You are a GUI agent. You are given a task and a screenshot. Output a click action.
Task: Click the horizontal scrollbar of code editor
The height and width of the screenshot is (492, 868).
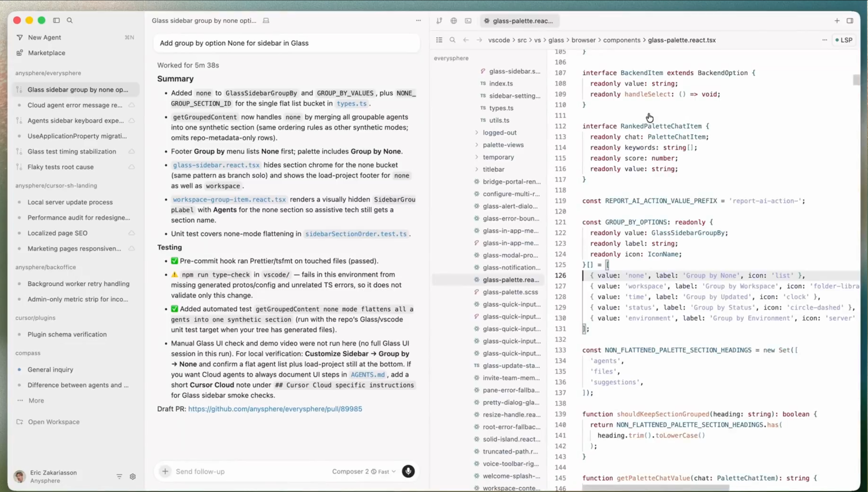656,487
